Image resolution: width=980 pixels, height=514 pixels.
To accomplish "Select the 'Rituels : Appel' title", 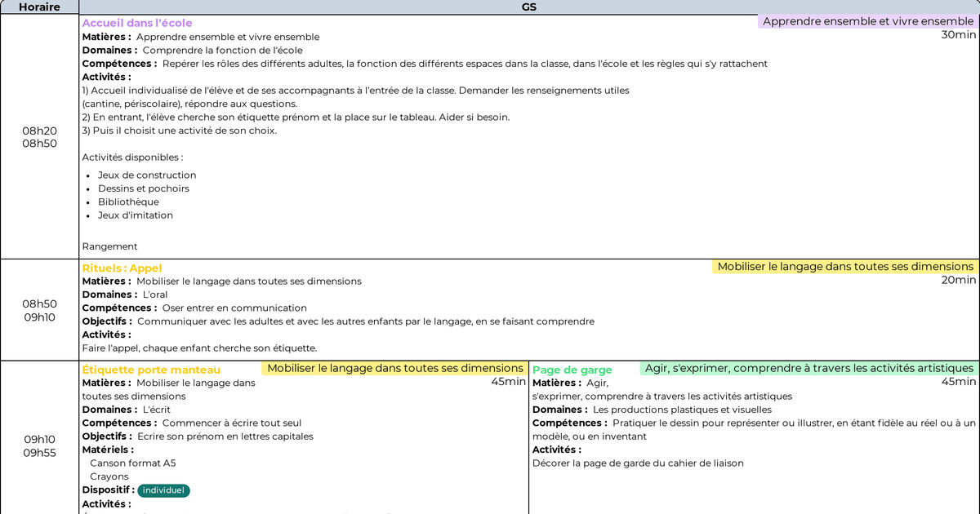I will (x=122, y=268).
